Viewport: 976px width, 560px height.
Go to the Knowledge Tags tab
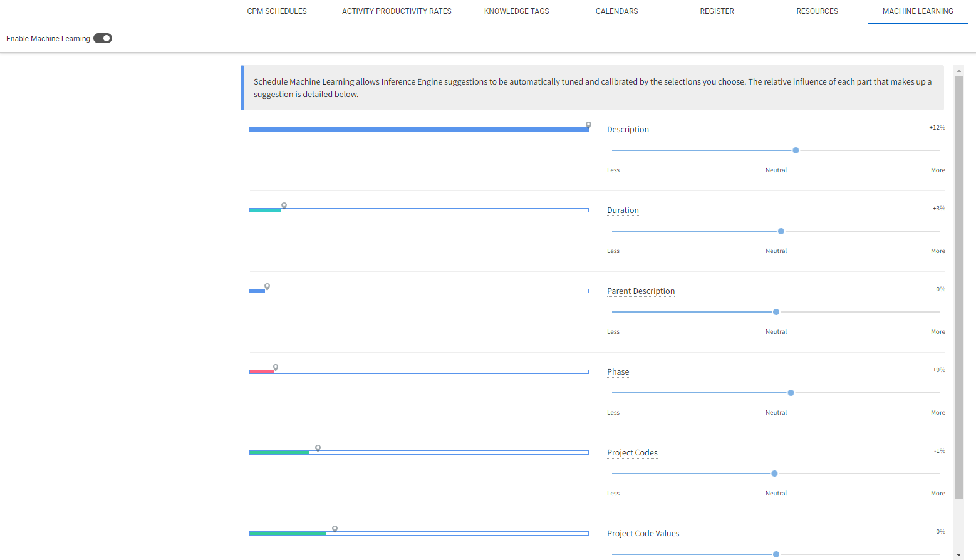click(516, 11)
